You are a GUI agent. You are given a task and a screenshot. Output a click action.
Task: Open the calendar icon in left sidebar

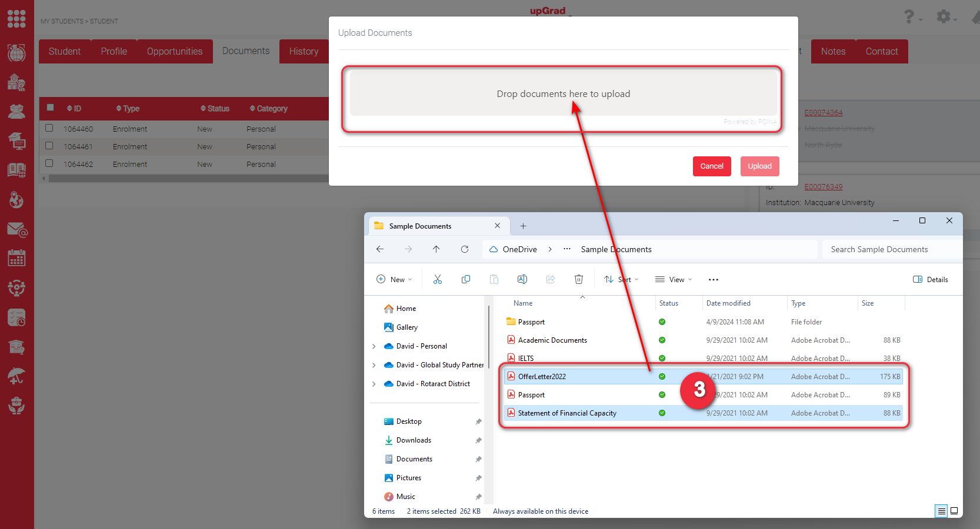pyautogui.click(x=16, y=258)
